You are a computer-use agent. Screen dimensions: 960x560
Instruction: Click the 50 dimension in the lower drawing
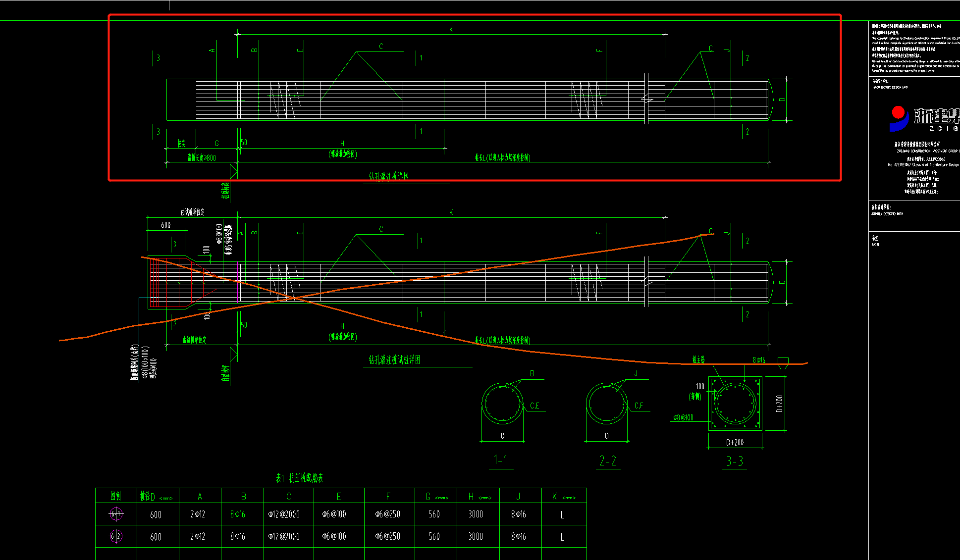(x=244, y=325)
